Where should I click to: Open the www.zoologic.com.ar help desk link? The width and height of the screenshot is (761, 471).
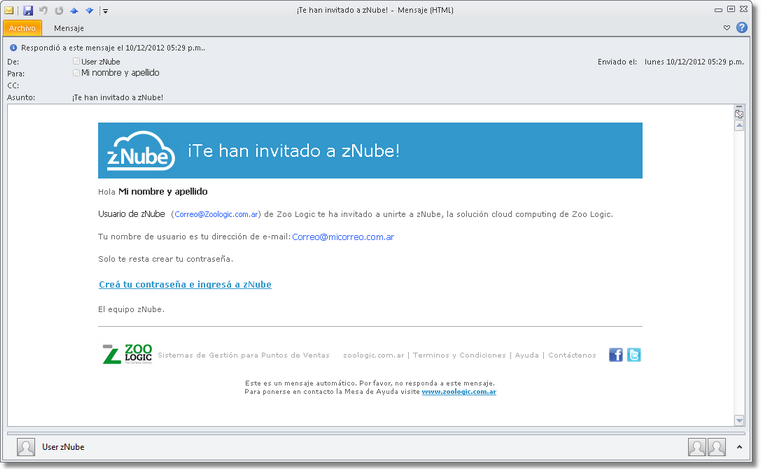(x=459, y=392)
